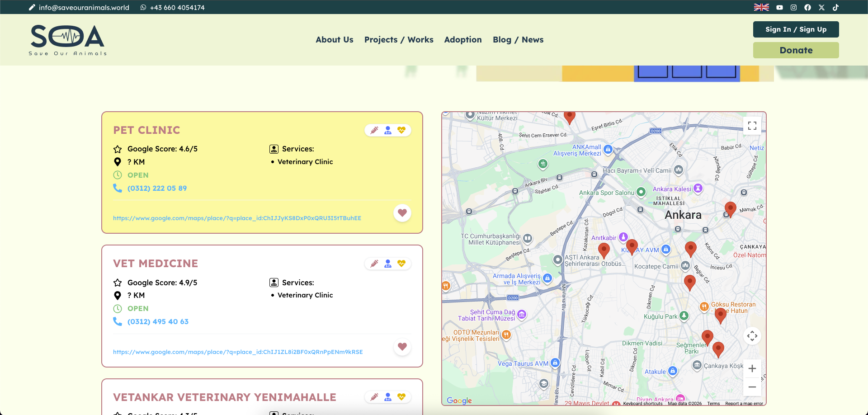Go to the Adoption page
This screenshot has width=868, height=415.
[463, 40]
